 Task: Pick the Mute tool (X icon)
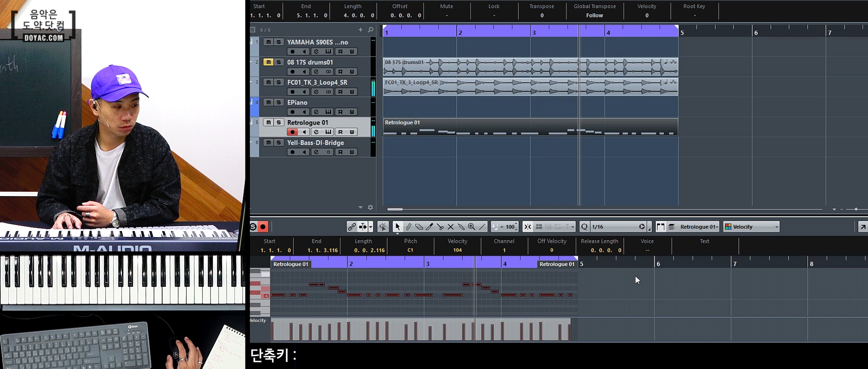coord(451,226)
